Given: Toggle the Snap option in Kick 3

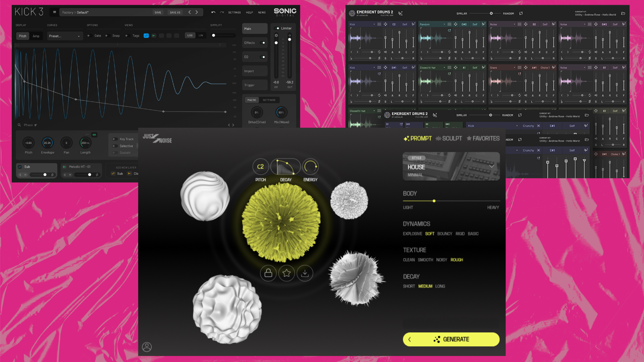Looking at the screenshot, I should pyautogui.click(x=107, y=36).
